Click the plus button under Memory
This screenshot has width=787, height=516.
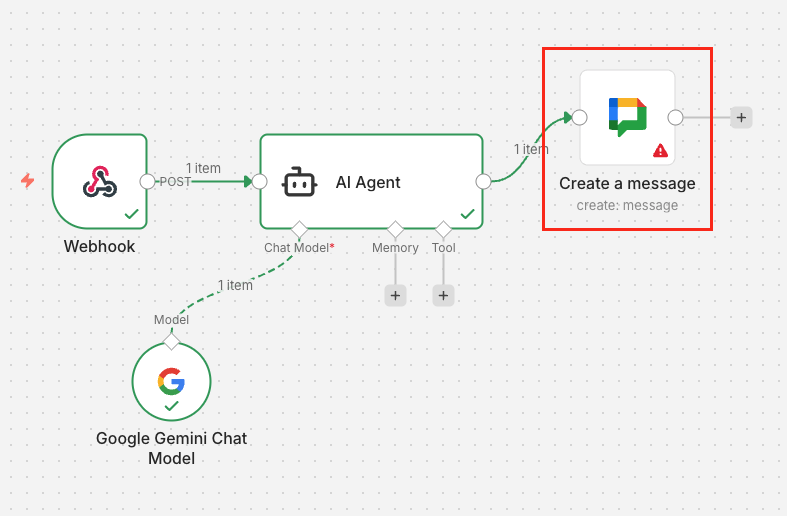[395, 295]
